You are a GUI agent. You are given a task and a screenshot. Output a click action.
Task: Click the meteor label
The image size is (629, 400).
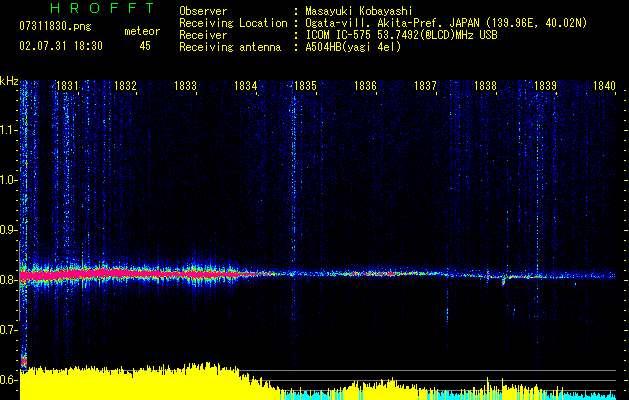pos(142,31)
